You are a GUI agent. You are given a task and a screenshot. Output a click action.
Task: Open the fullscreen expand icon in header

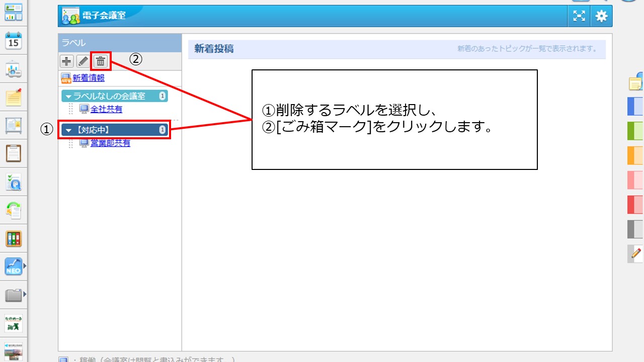580,16
